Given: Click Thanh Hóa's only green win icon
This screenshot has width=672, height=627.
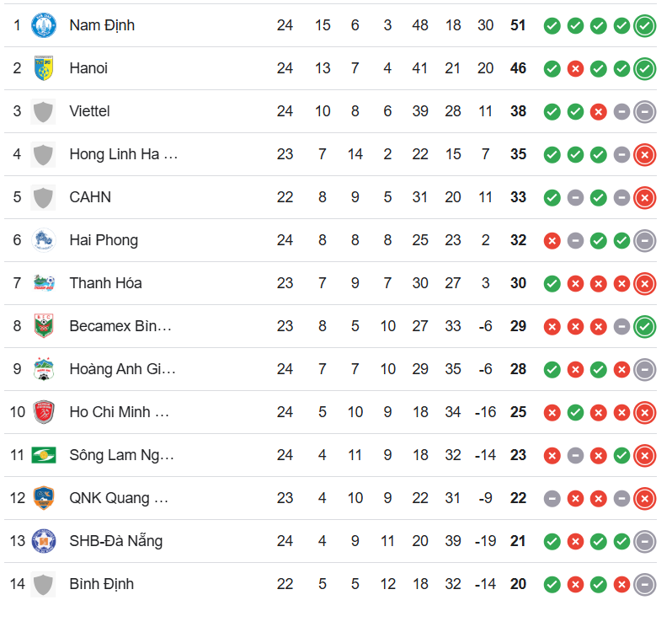Looking at the screenshot, I should point(552,284).
